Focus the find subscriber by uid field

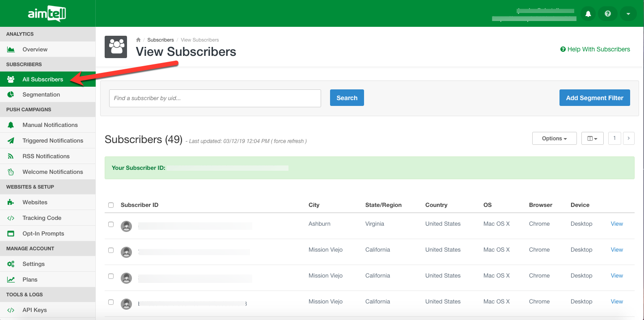(x=215, y=98)
